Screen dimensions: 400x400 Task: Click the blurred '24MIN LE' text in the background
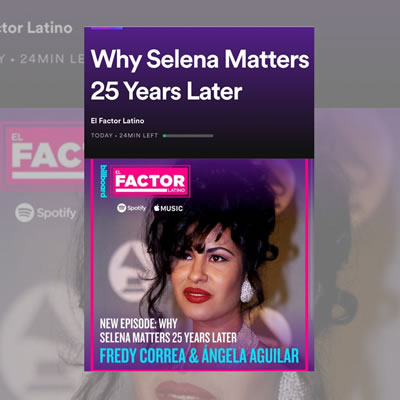point(42,59)
